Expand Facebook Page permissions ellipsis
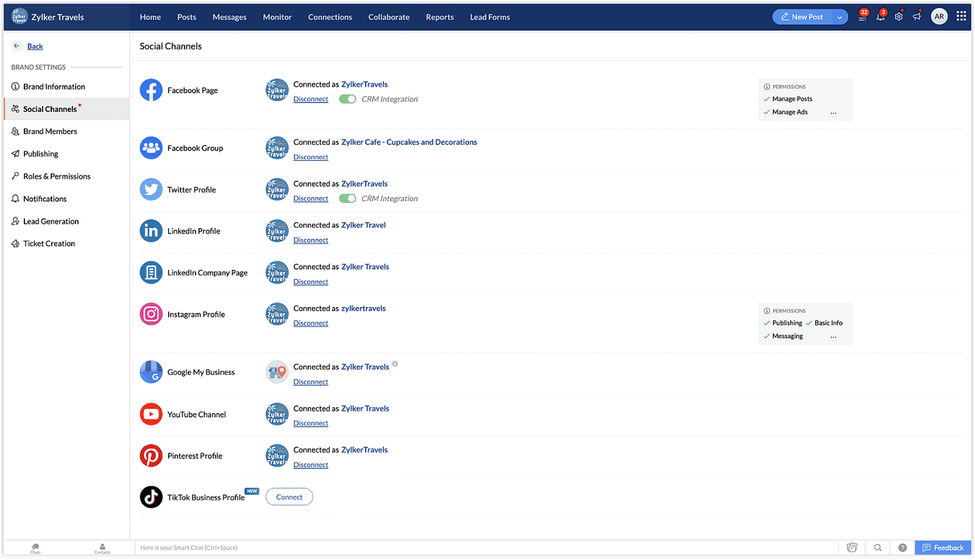 [834, 113]
